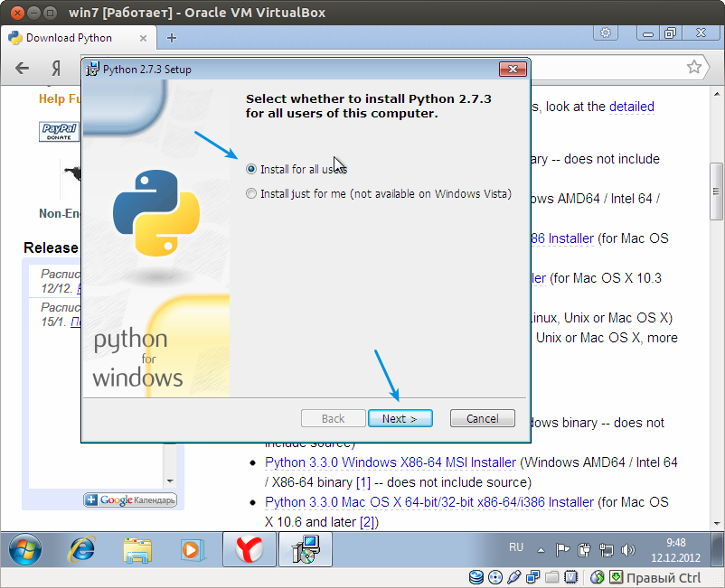
Task: Click VirtualBox shared folders status icon
Action: pyautogui.click(x=552, y=577)
